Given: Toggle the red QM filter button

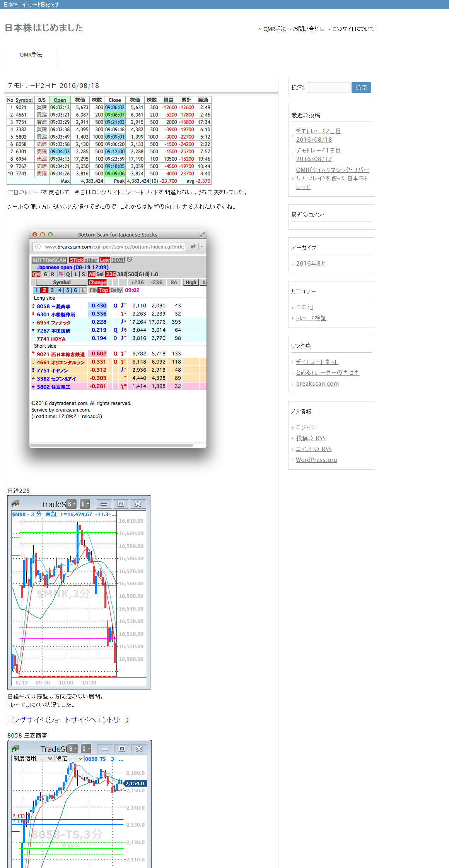Looking at the screenshot, I should point(36,274).
